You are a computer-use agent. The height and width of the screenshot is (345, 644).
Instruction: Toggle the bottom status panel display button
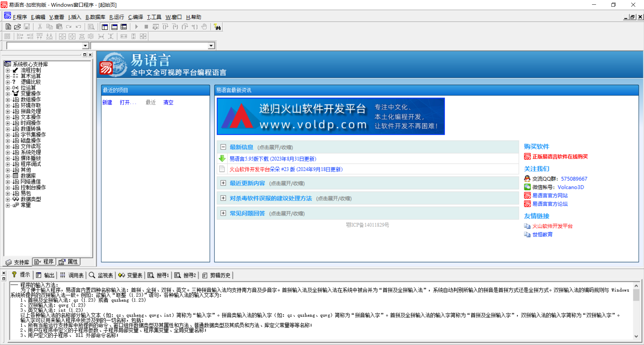[114, 27]
